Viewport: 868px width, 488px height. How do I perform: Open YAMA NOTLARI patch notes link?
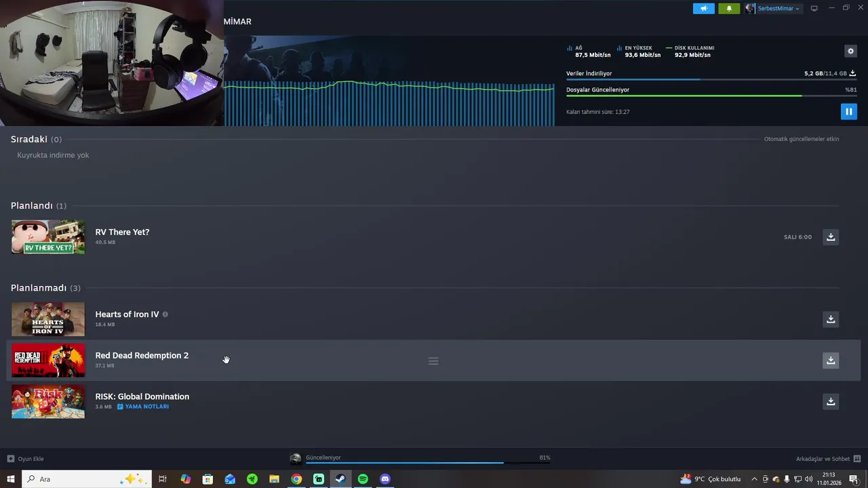143,407
